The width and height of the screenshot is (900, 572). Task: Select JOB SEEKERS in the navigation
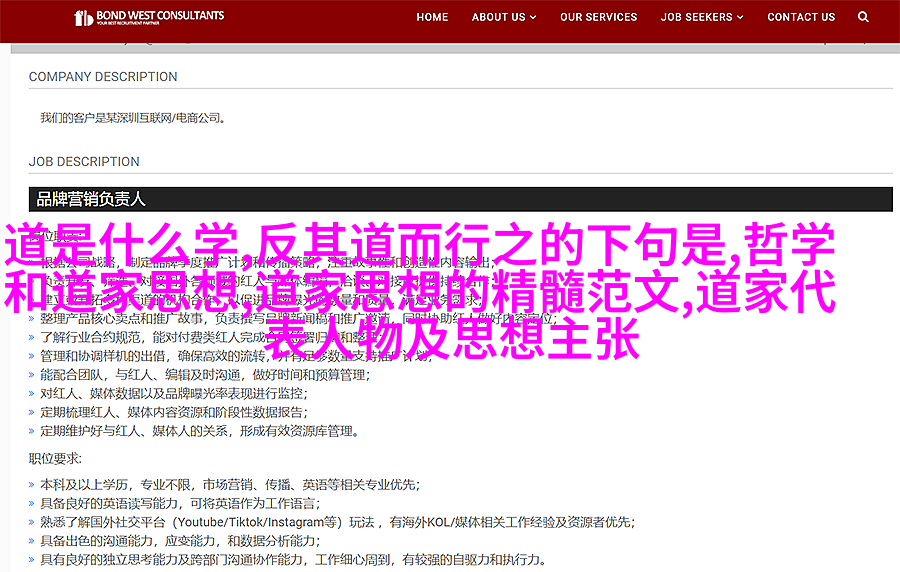[x=698, y=17]
